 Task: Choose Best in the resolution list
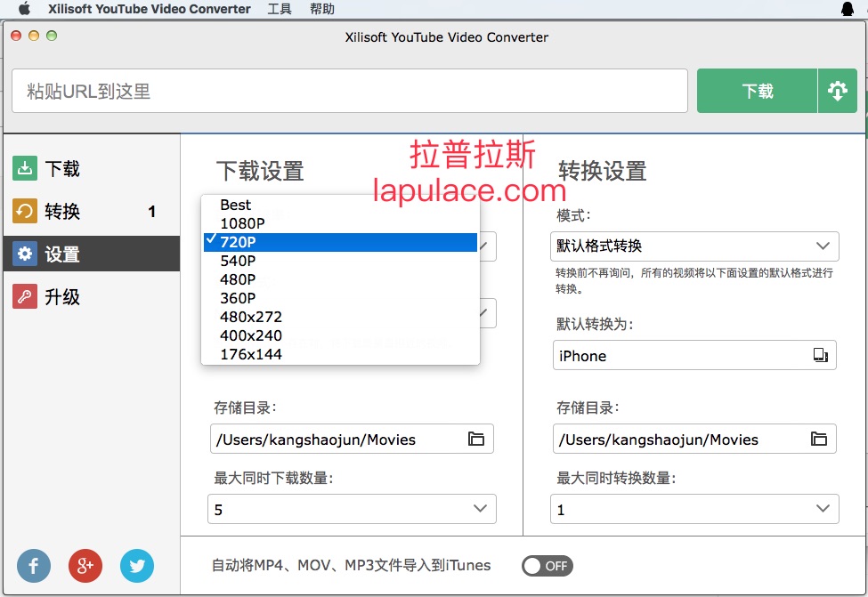click(340, 205)
